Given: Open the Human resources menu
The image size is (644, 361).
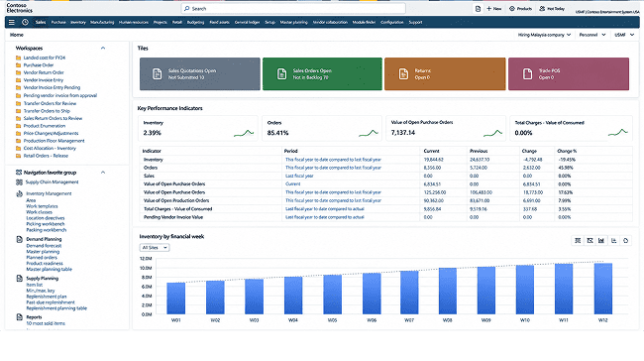Looking at the screenshot, I should pyautogui.click(x=134, y=22).
